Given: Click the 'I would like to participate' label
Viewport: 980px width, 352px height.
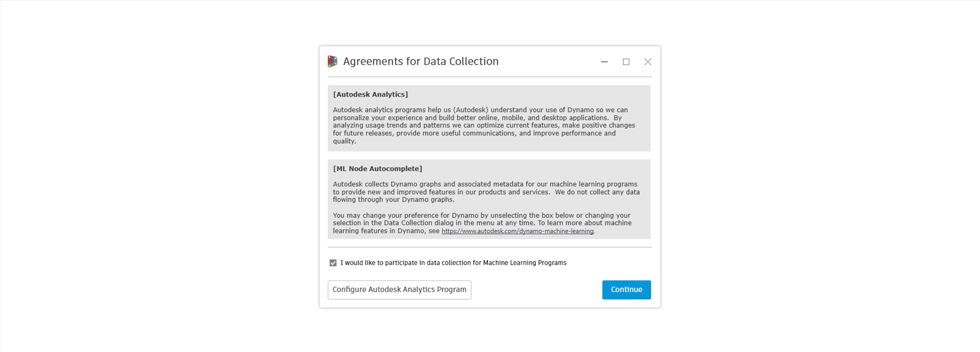Looking at the screenshot, I should click(x=453, y=263).
